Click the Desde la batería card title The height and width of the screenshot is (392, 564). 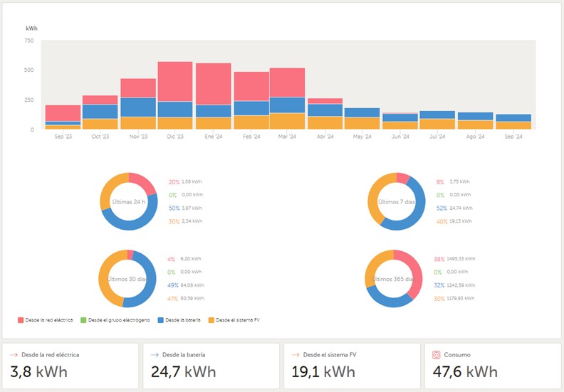click(x=184, y=354)
